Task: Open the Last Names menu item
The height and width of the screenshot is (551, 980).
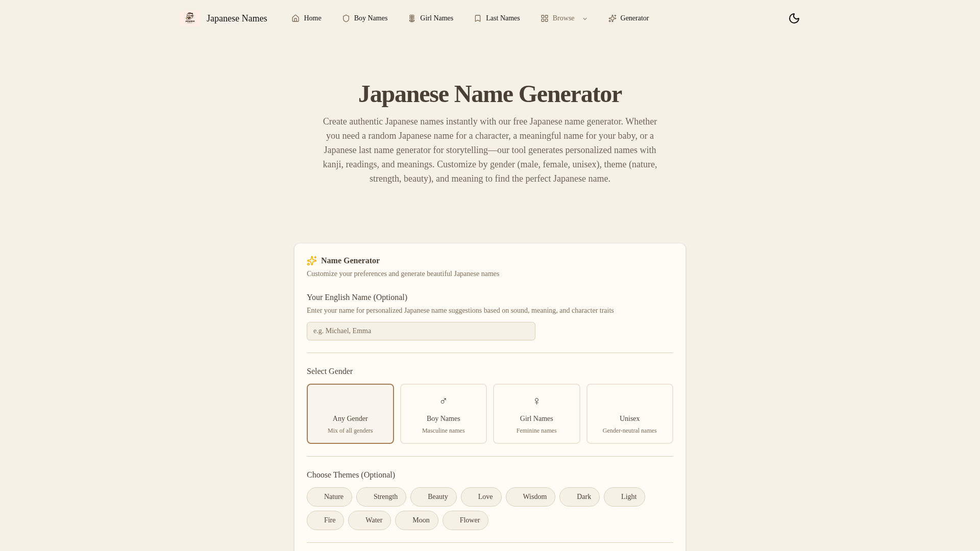Action: click(x=502, y=18)
